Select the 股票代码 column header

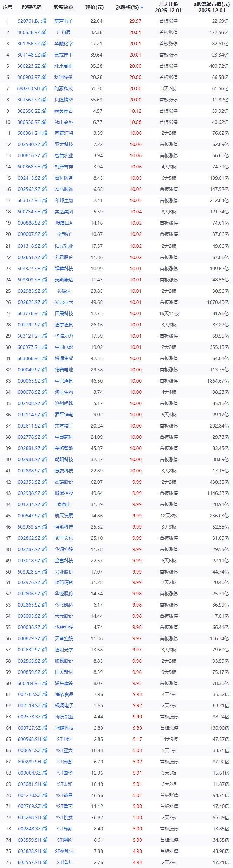[x=32, y=7]
